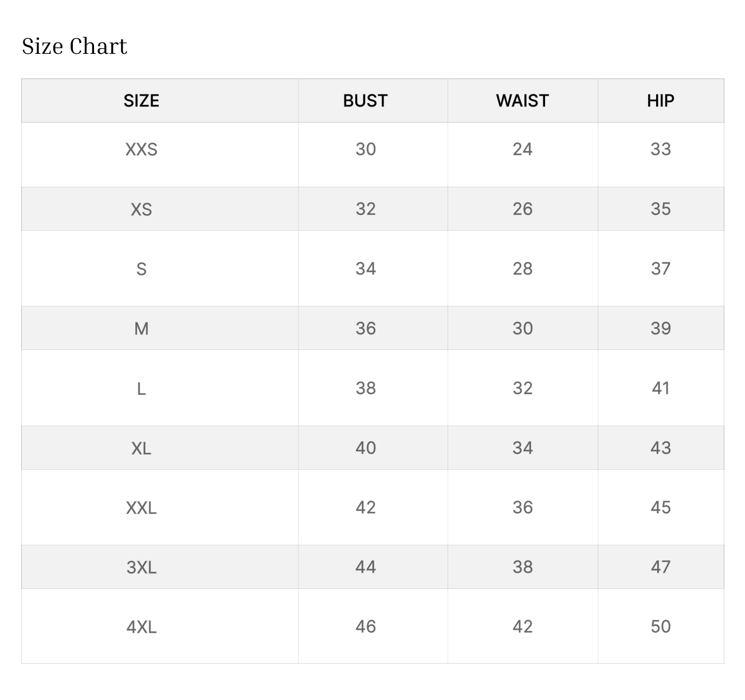Viewport: 745px width, 700px height.
Task: Click the 3XL size row label
Action: click(x=141, y=567)
